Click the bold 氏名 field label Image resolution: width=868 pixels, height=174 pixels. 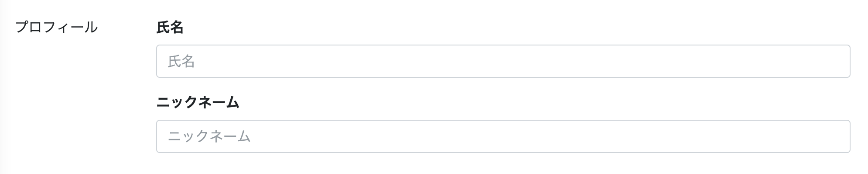pyautogui.click(x=170, y=28)
